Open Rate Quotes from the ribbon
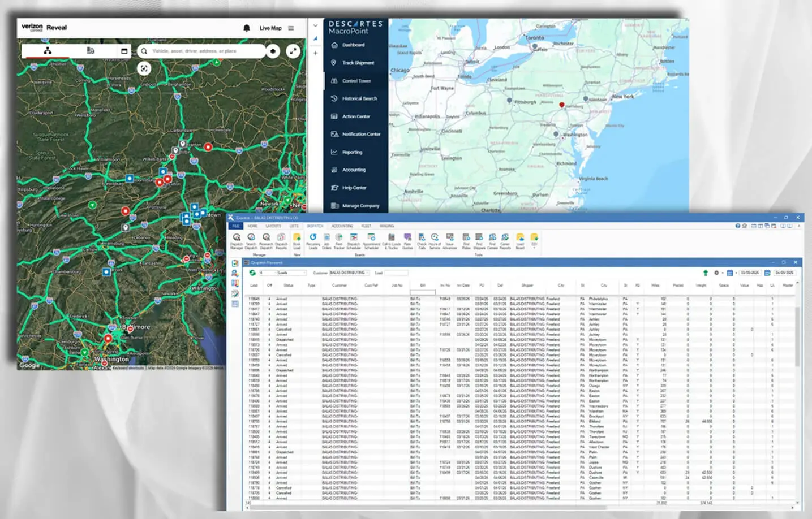 pos(407,241)
